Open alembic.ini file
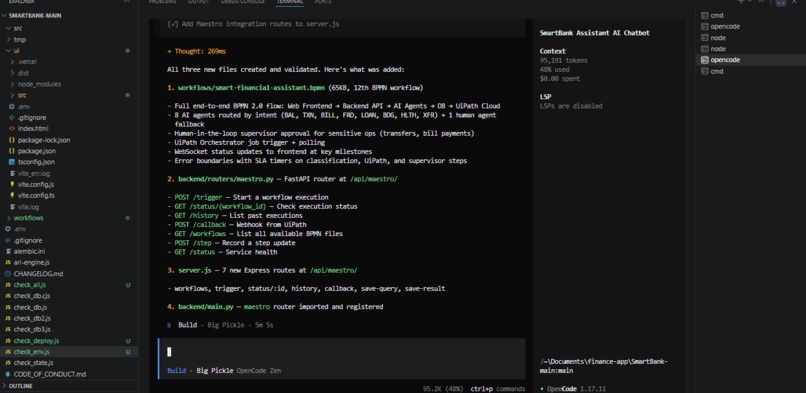 [29, 251]
